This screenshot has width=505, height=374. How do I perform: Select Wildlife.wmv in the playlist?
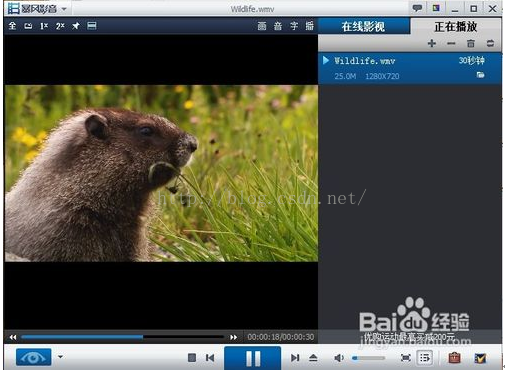click(x=410, y=68)
